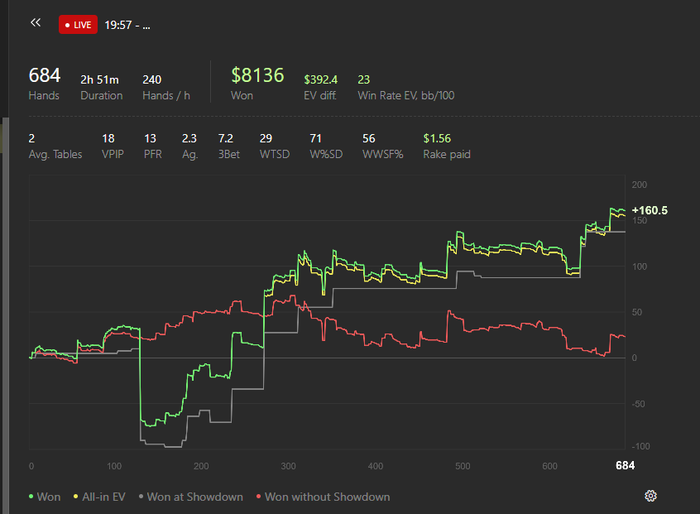
Task: Click the 71 W%SD stat
Action: click(x=326, y=146)
